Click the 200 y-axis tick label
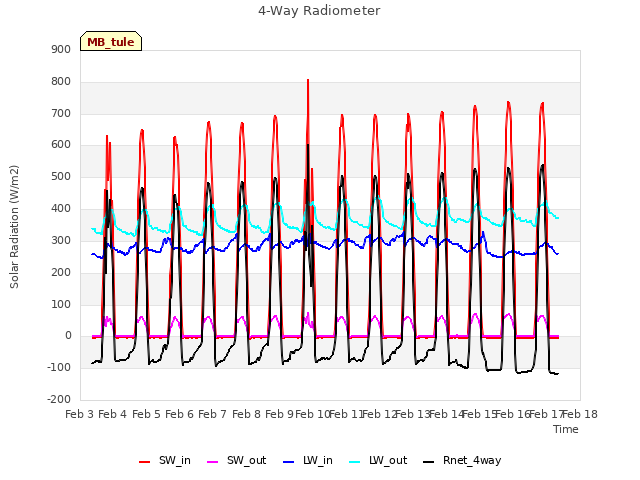Viewport: 640px width, 480px height. coord(61,272)
